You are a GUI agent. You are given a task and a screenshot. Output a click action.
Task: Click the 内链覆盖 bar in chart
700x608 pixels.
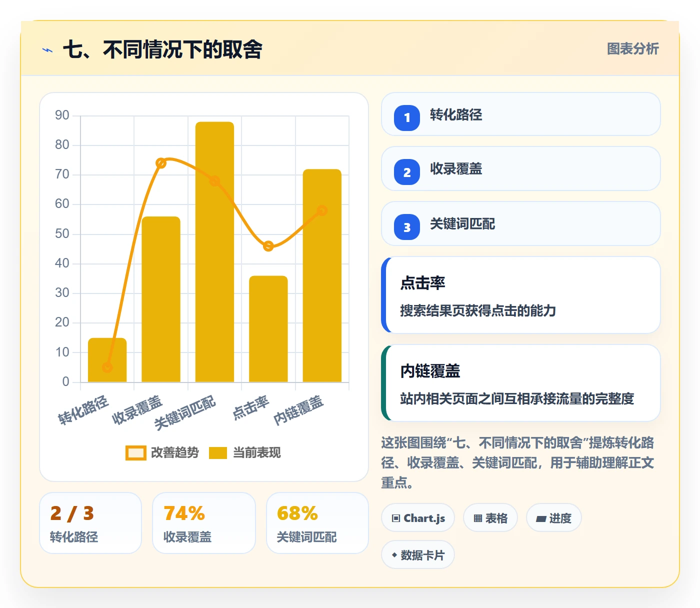coord(322,275)
